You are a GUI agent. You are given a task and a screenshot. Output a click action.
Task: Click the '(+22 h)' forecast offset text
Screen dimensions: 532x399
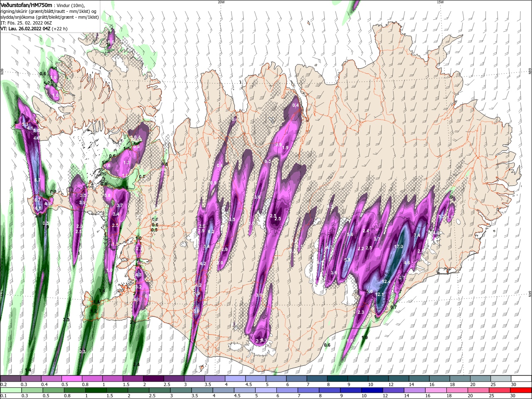pos(60,29)
